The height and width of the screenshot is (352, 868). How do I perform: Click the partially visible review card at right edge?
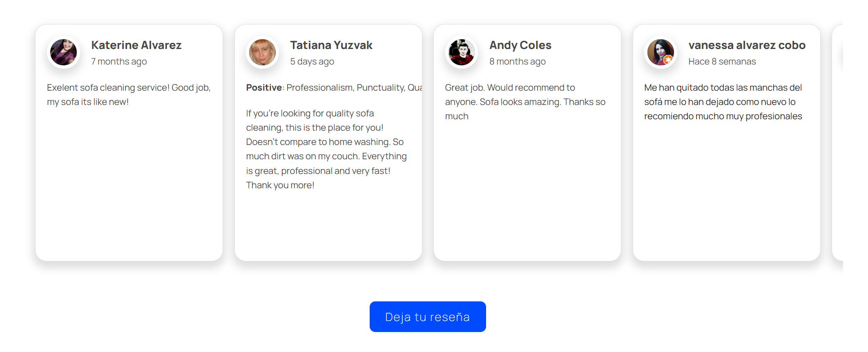(838, 142)
